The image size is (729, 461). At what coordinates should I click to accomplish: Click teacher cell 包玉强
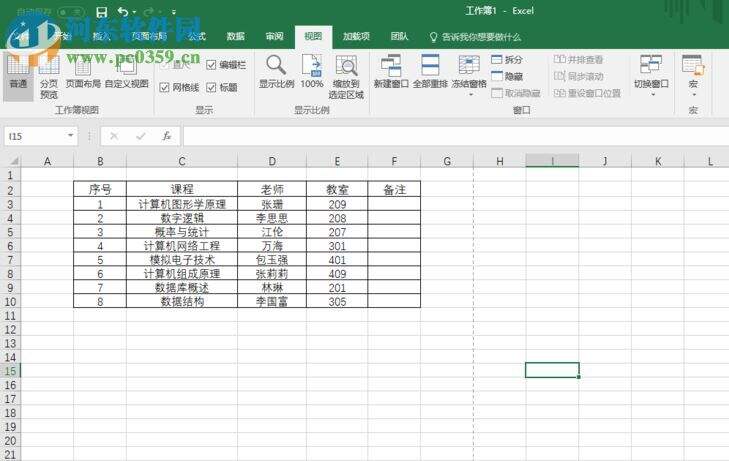click(x=272, y=260)
